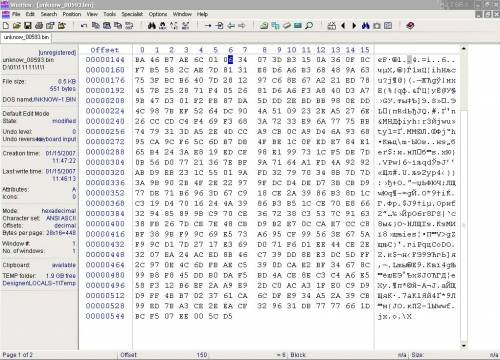
Task: Click the vertical scrollbar down arrow
Action: tap(463, 346)
